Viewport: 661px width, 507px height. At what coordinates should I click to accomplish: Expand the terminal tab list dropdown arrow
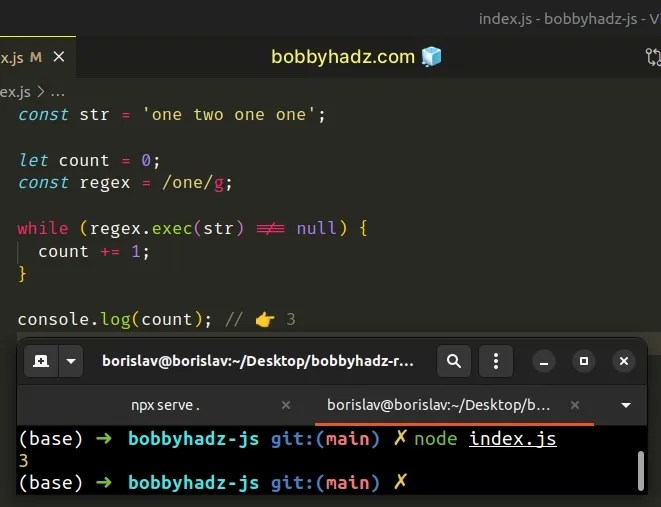click(626, 405)
